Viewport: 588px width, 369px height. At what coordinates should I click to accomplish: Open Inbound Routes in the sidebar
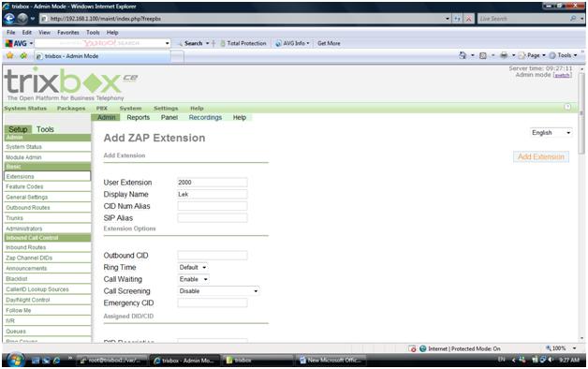pos(47,247)
